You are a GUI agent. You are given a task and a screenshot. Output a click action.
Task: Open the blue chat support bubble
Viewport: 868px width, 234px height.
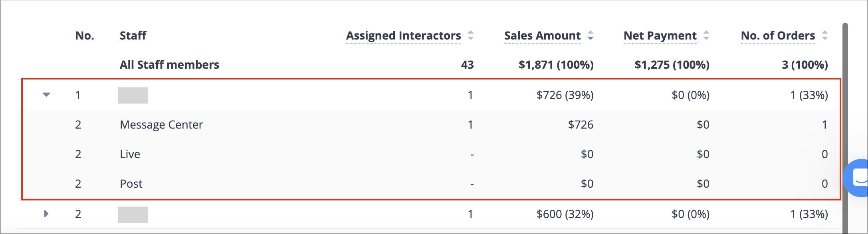(857, 178)
